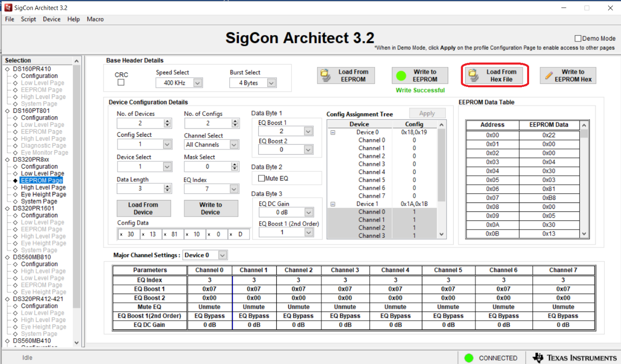Click the Load From EEPROM button
Viewport: 621px width, 364px height.
pos(346,75)
